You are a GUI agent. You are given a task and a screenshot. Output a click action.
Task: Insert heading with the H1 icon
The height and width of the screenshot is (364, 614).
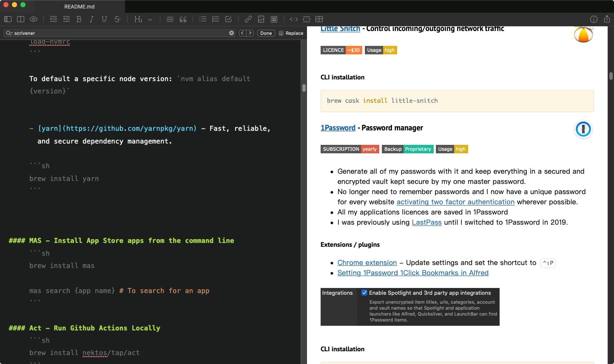pyautogui.click(x=138, y=19)
